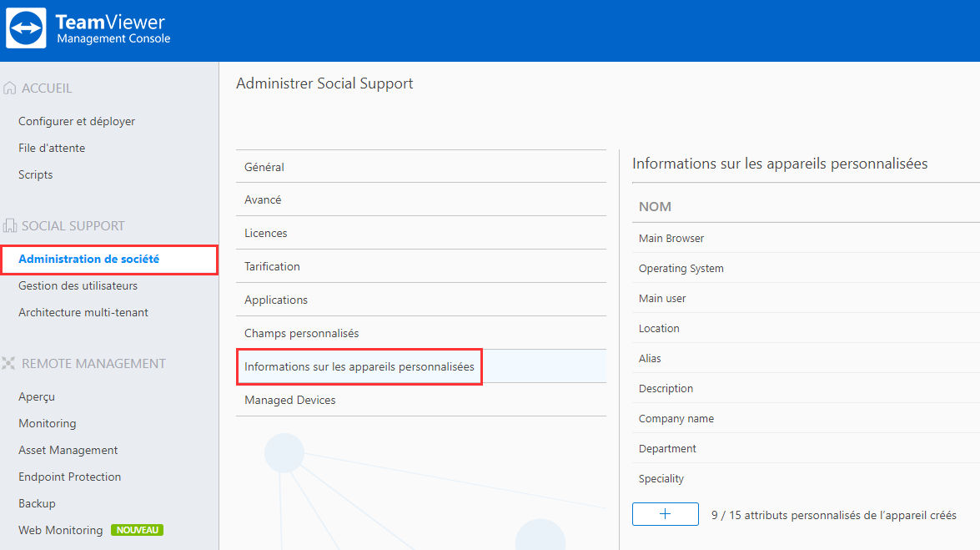Open Aperçu under Remote Management
980x550 pixels.
pyautogui.click(x=36, y=397)
